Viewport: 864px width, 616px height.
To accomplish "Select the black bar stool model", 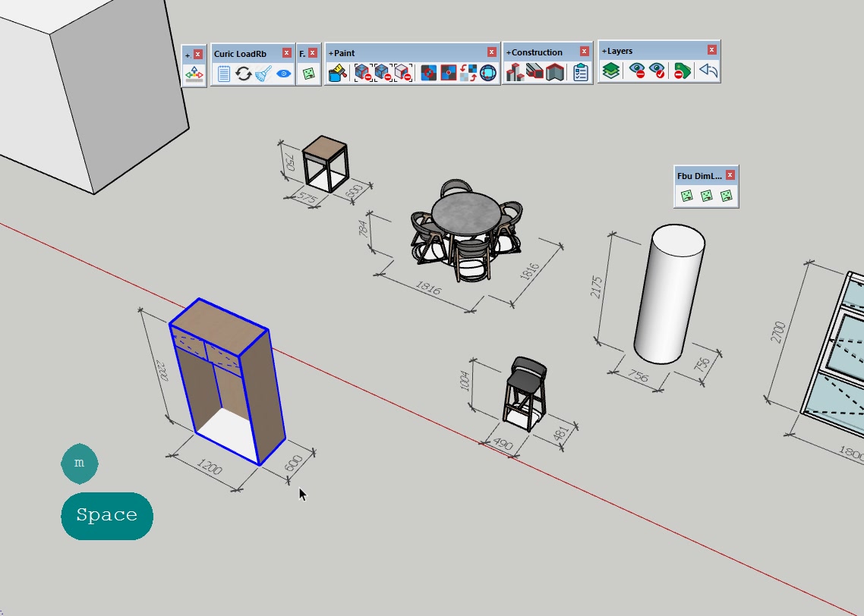I will (525, 394).
